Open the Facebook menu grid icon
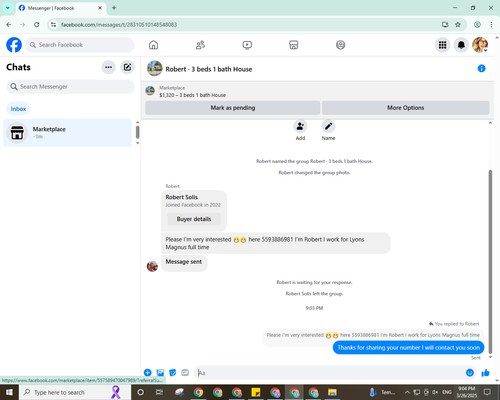500x400 pixels. (442, 45)
